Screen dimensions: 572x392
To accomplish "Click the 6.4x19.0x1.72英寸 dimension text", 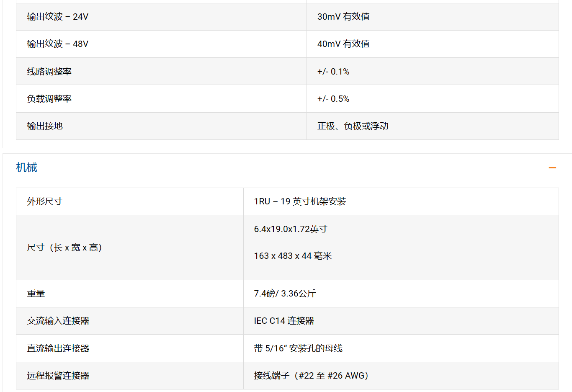I will point(291,229).
